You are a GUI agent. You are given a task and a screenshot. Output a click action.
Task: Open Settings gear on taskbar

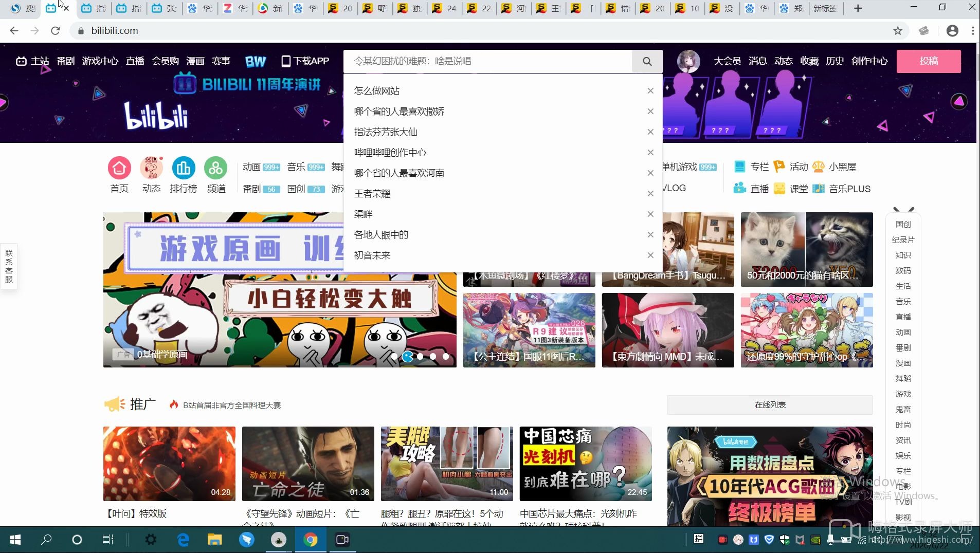[x=151, y=540]
